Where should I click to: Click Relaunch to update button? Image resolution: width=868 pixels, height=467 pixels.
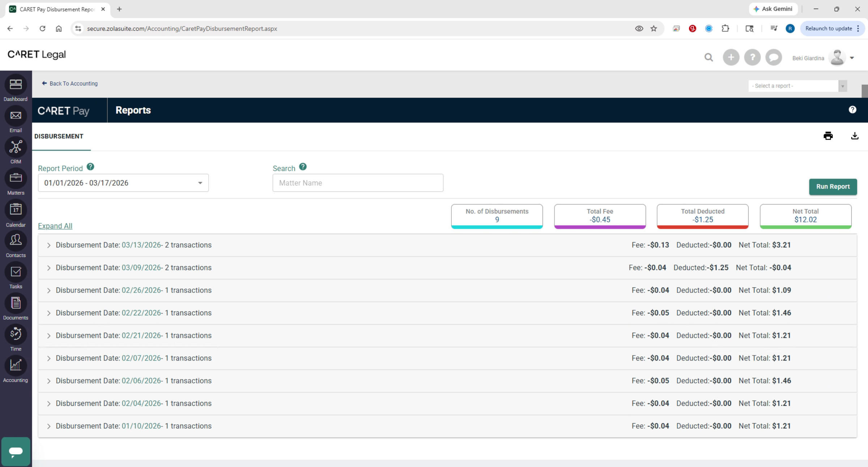(x=832, y=29)
